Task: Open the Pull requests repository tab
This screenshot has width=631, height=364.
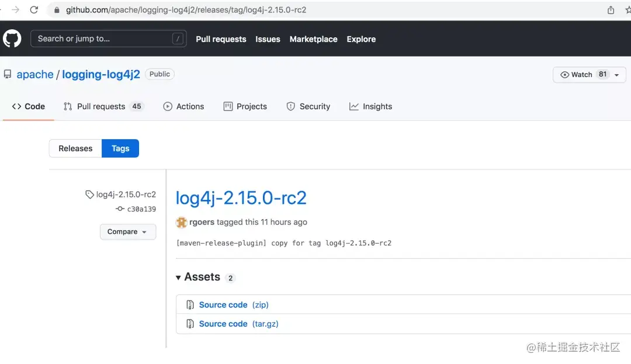Action: [103, 106]
